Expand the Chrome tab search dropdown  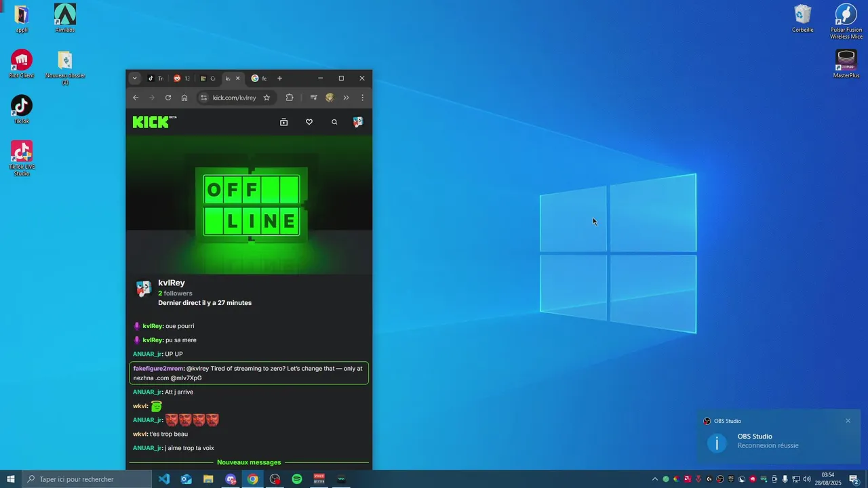134,78
